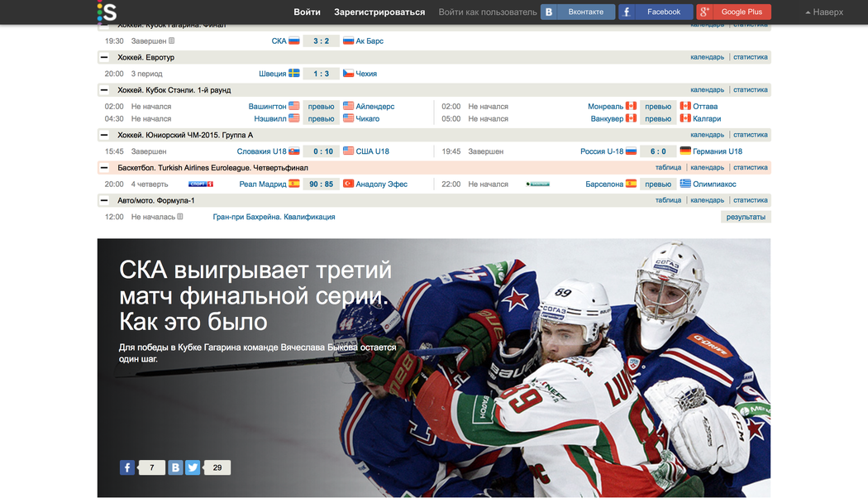The height and width of the screenshot is (503, 868).
Task: Open результаты for Bahrain qualifying
Action: point(745,217)
